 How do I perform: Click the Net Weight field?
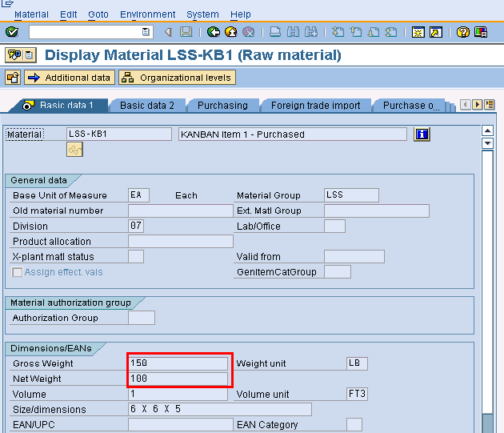click(178, 379)
